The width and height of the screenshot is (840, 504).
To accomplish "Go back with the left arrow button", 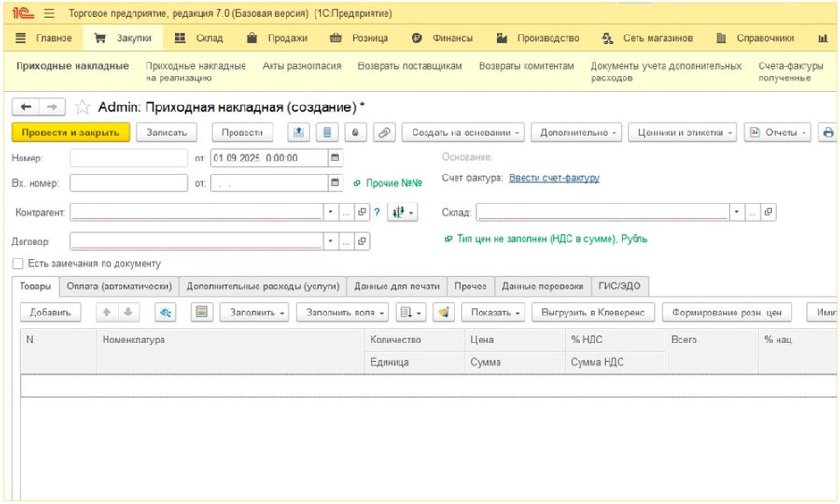I will pyautogui.click(x=25, y=107).
